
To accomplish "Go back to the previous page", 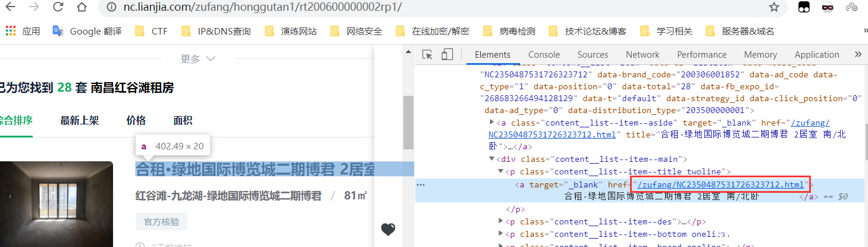I will tap(11, 7).
